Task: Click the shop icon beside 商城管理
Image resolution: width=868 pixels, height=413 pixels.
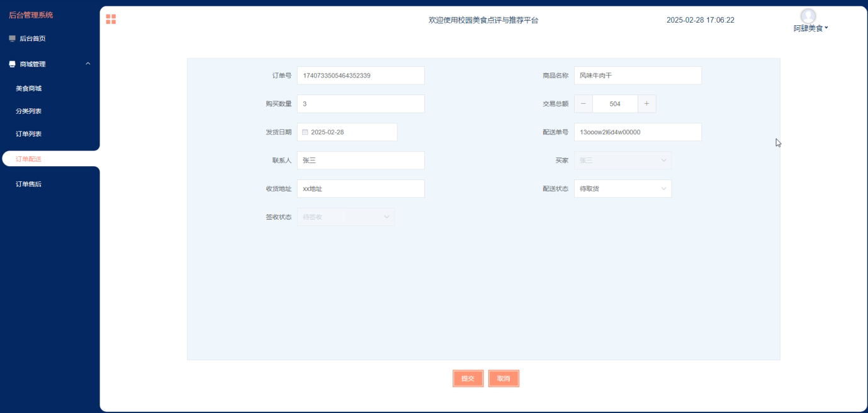Action: pos(12,64)
